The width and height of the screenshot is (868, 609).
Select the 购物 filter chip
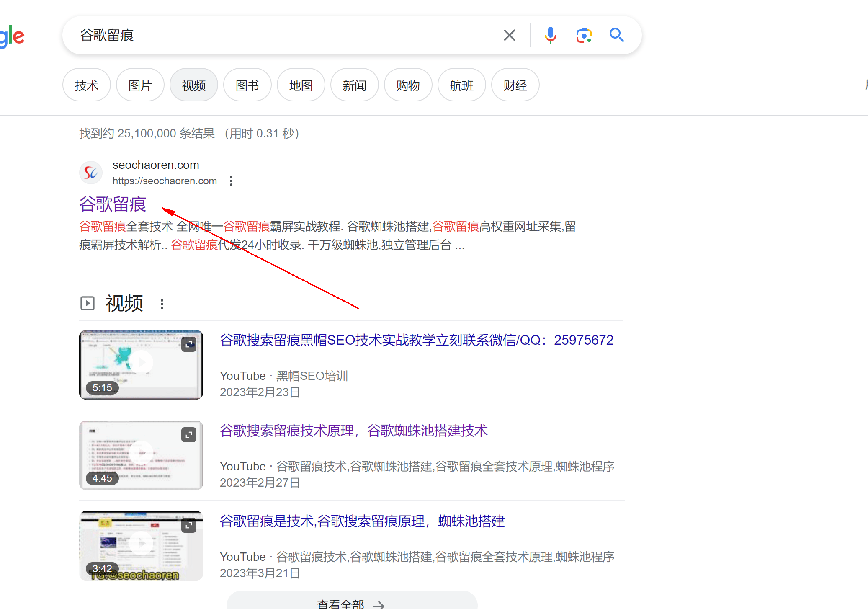pos(408,85)
